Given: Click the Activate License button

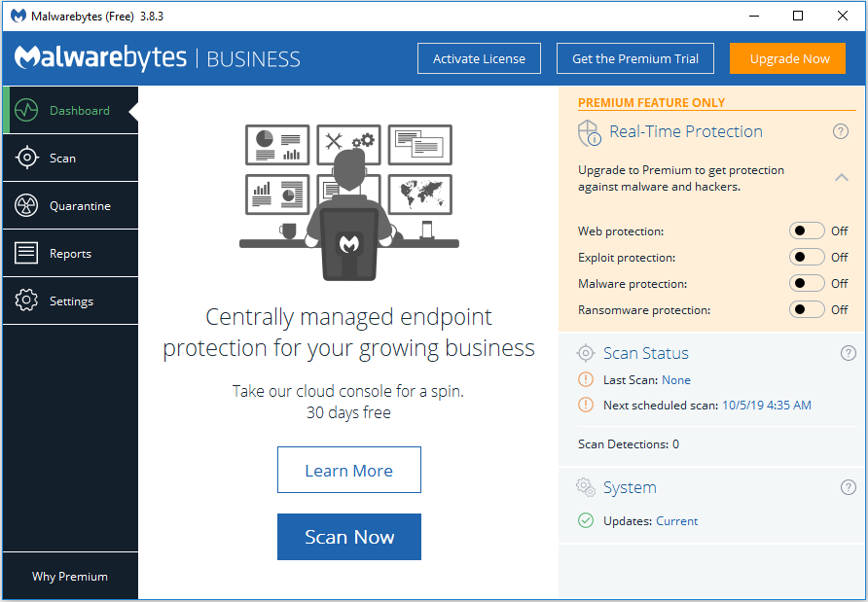Looking at the screenshot, I should pos(479,58).
